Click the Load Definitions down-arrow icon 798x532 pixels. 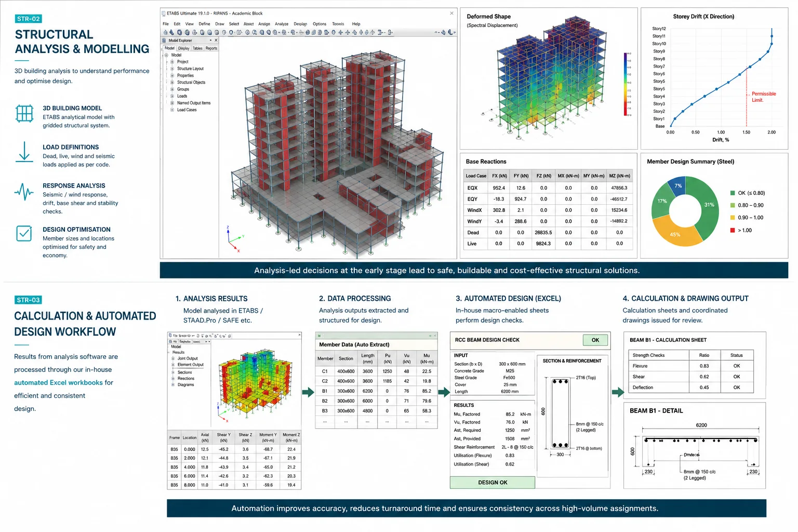coord(24,152)
